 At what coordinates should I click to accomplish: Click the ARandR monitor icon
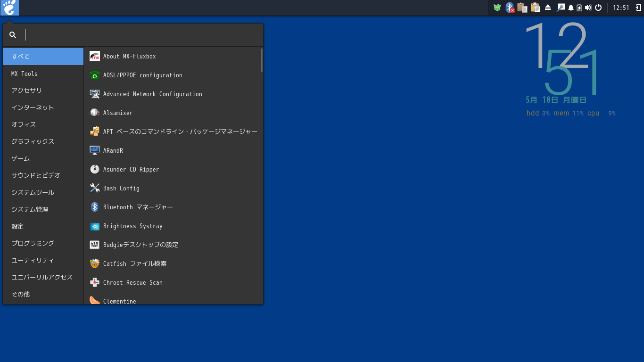[x=95, y=150]
